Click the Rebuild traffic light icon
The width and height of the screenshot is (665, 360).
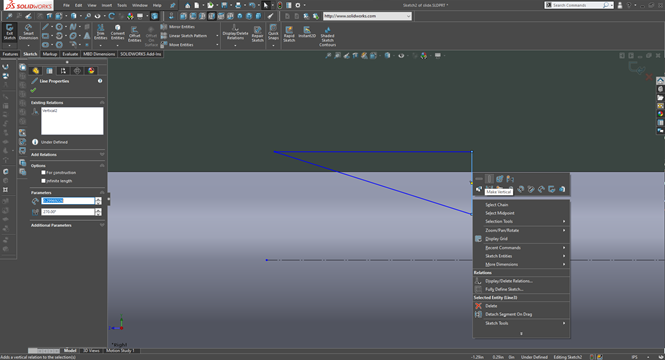coord(279,5)
